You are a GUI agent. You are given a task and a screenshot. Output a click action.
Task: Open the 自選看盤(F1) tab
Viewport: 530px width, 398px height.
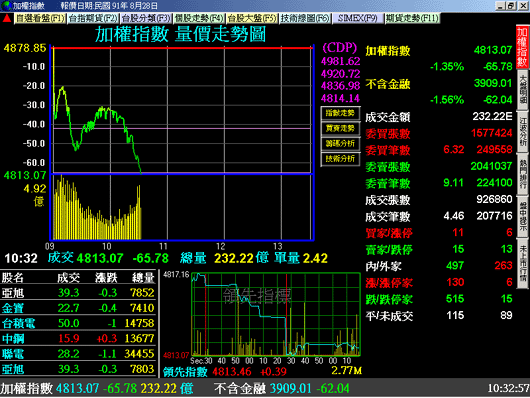pyautogui.click(x=40, y=18)
